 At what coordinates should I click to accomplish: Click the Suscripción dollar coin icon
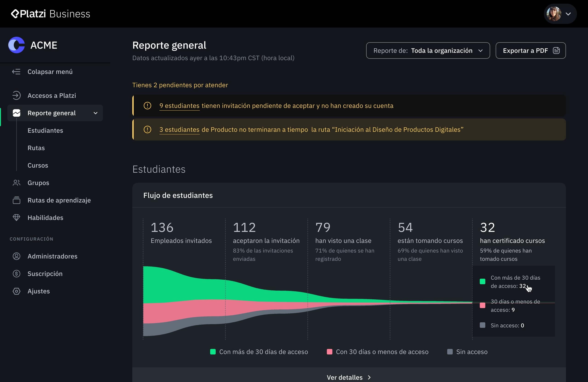coord(16,274)
